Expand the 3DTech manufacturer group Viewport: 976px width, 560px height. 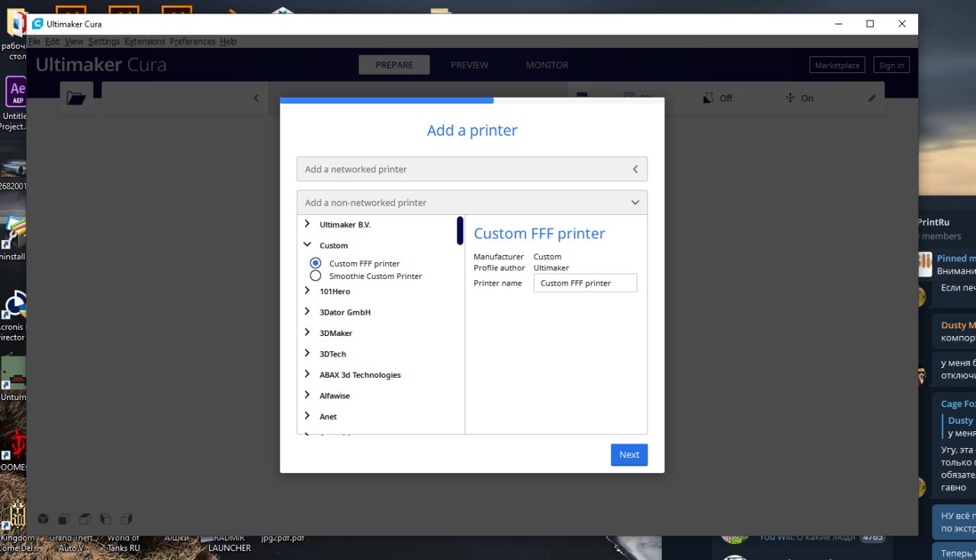click(x=307, y=354)
